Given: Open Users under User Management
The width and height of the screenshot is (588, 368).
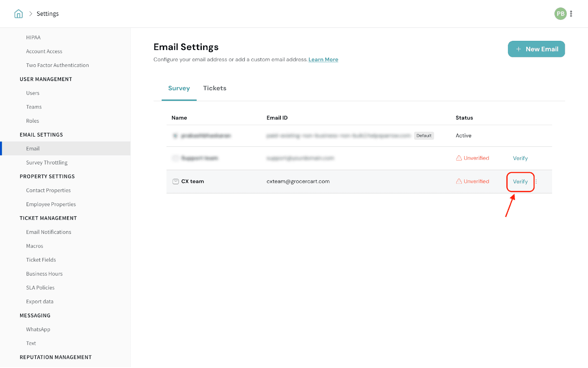Looking at the screenshot, I should (33, 93).
